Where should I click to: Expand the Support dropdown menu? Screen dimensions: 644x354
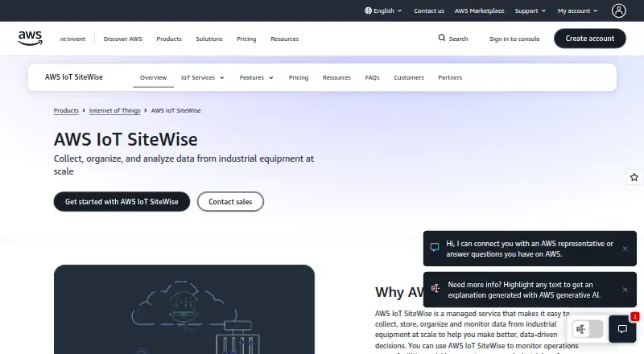pos(530,10)
